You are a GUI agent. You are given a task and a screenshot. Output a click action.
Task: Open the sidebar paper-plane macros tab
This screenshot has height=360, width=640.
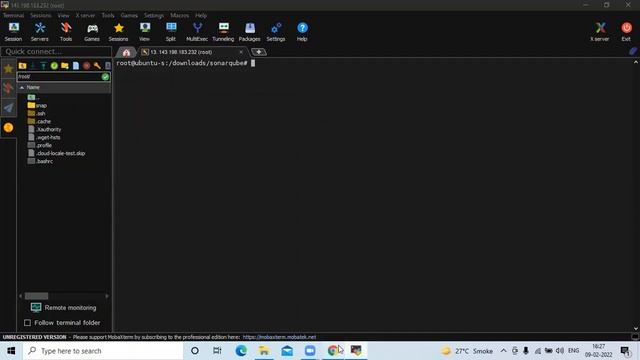[8, 108]
